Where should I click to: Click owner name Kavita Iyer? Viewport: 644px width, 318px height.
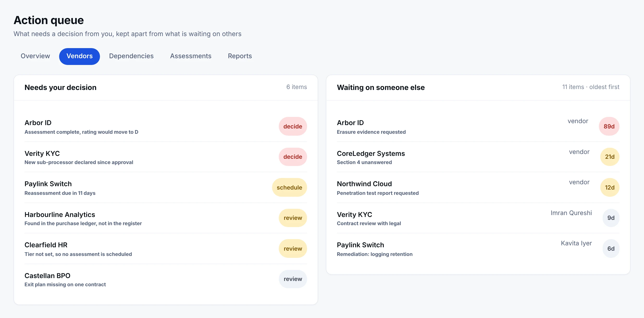576,243
